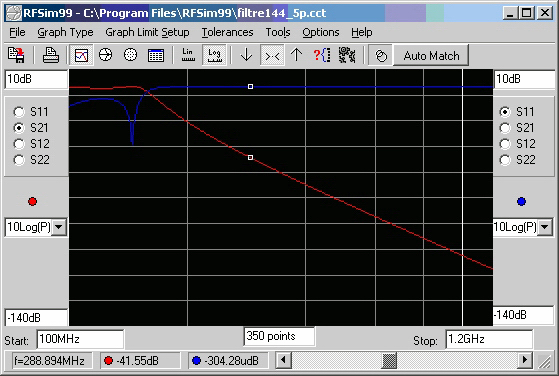Viewport: 559px width, 376px height.
Task: Select left S12 radio button
Action: pyautogui.click(x=19, y=144)
